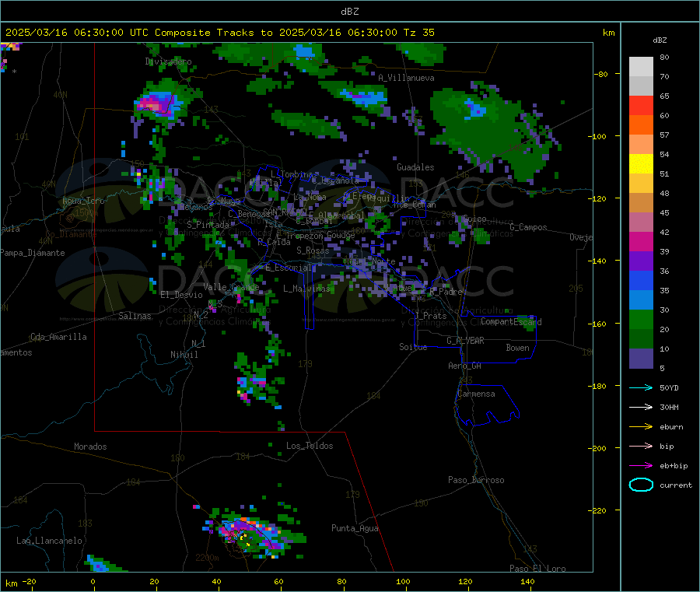700x592 pixels.
Task: Click the cyan 'current' ellipse symbol
Action: coord(641,485)
